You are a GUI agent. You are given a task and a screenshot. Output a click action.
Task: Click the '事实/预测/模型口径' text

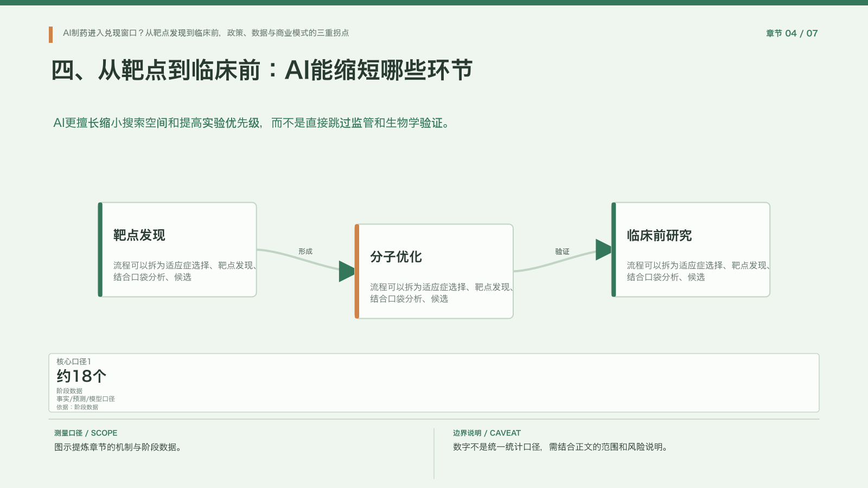click(86, 399)
